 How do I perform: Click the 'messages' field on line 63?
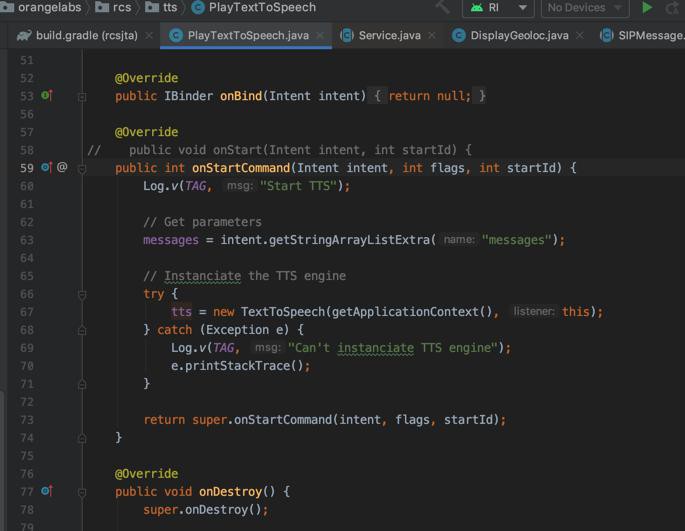[x=171, y=240]
